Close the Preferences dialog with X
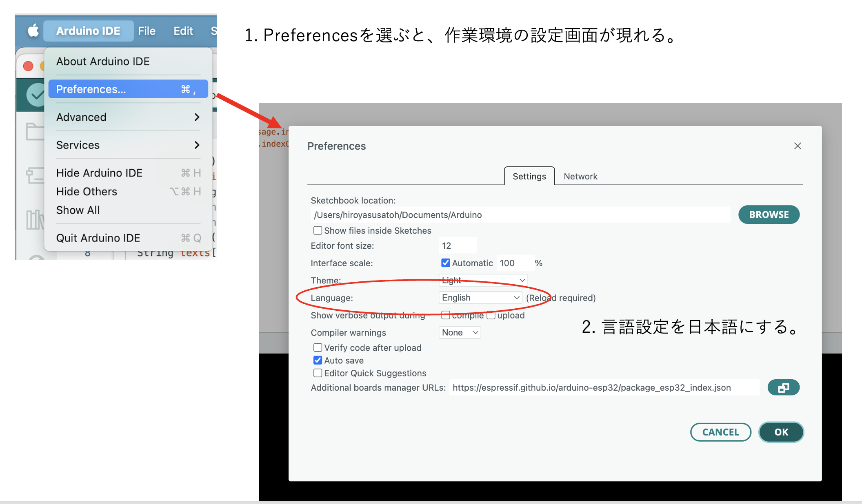The width and height of the screenshot is (862, 504). tap(798, 146)
